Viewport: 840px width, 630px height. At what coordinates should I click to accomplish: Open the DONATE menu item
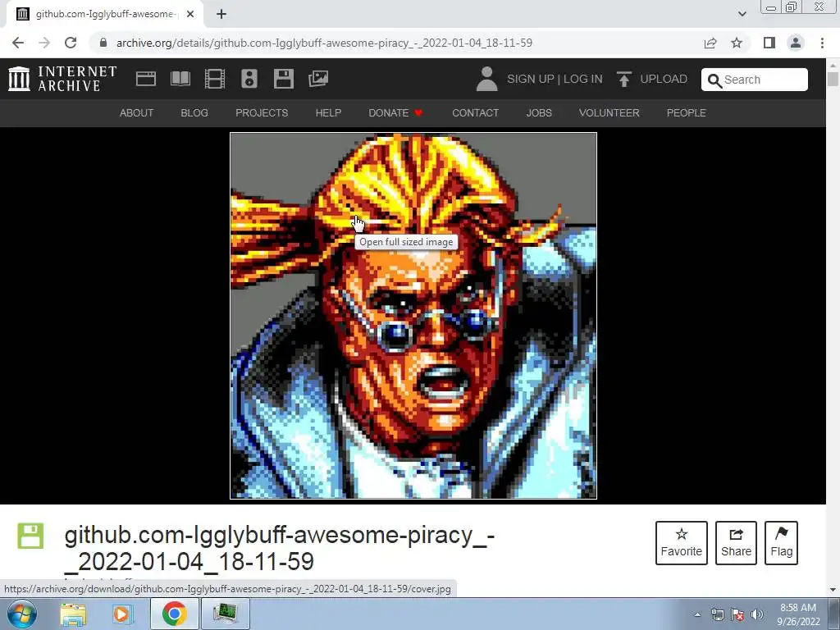(395, 113)
